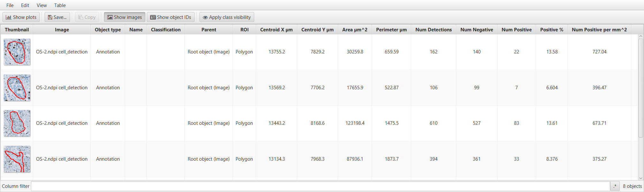Toggle Apply class visibility
This screenshot has height=192, width=644.
pos(227,17)
